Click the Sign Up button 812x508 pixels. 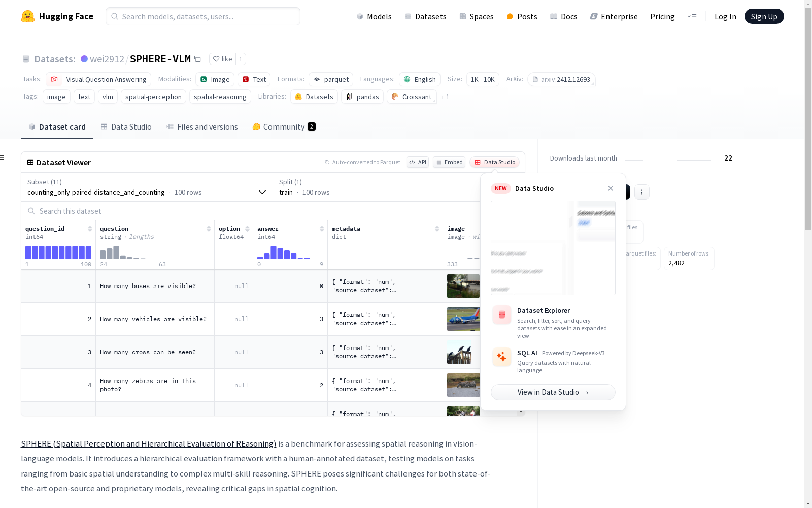(764, 16)
